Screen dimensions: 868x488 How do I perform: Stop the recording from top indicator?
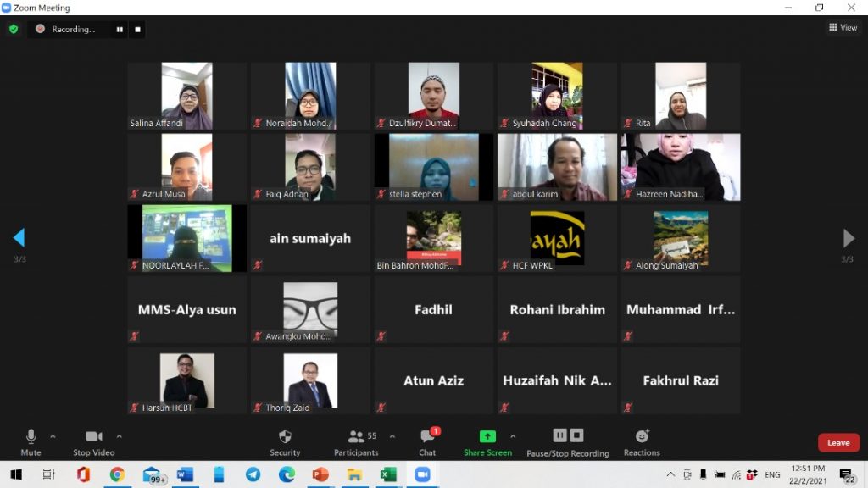pos(138,29)
